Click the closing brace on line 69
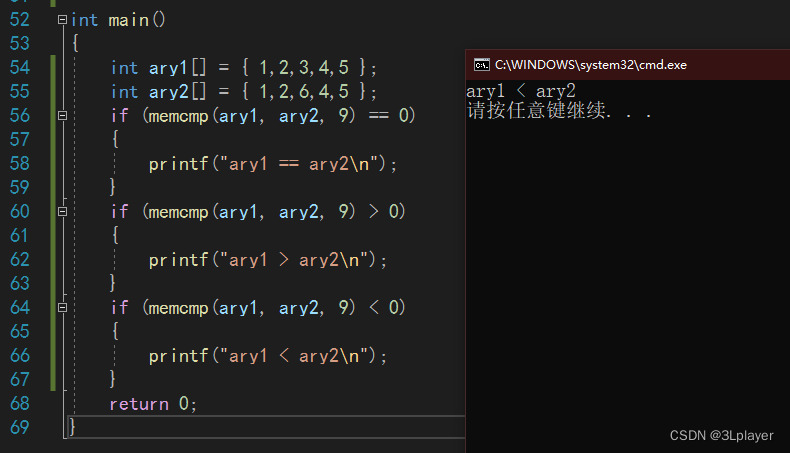Image resolution: width=790 pixels, height=453 pixels. tap(73, 427)
